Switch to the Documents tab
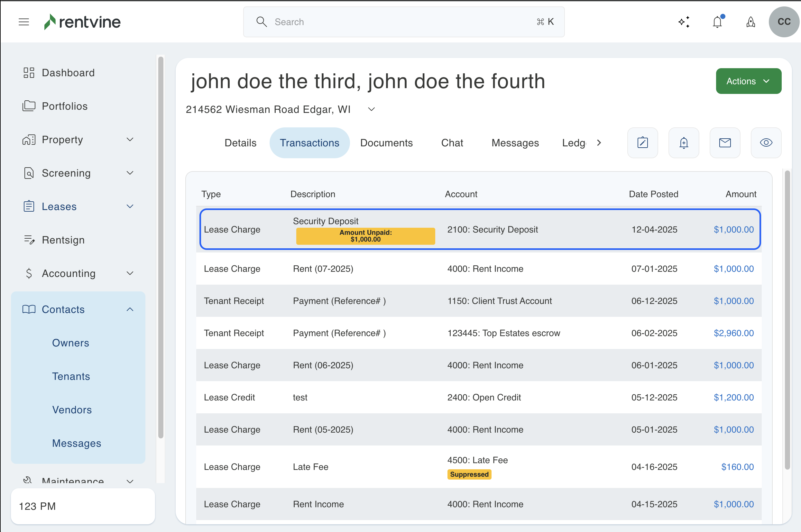Viewport: 801px width, 532px height. 386,143
